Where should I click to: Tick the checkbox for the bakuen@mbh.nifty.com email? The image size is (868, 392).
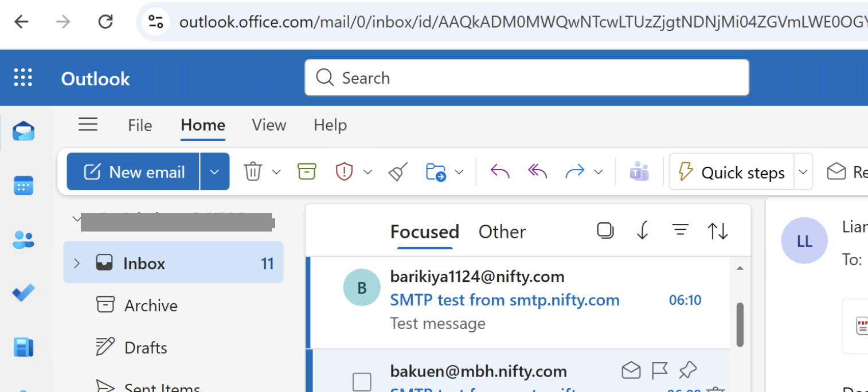[x=362, y=382]
